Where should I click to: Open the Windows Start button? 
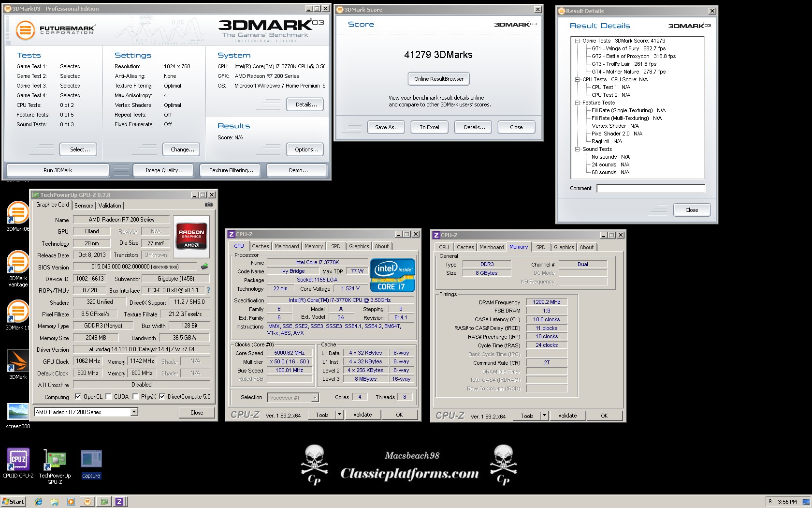tap(13, 502)
